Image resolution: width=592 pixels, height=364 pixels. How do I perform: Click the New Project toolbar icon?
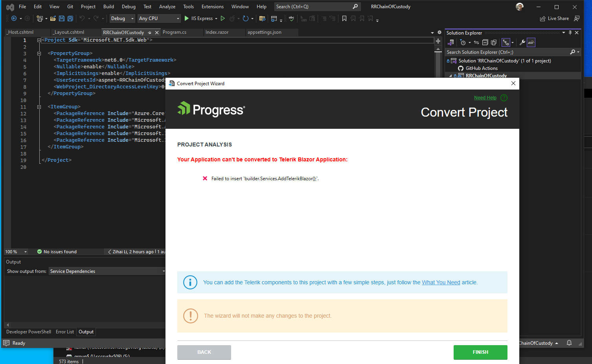point(39,18)
